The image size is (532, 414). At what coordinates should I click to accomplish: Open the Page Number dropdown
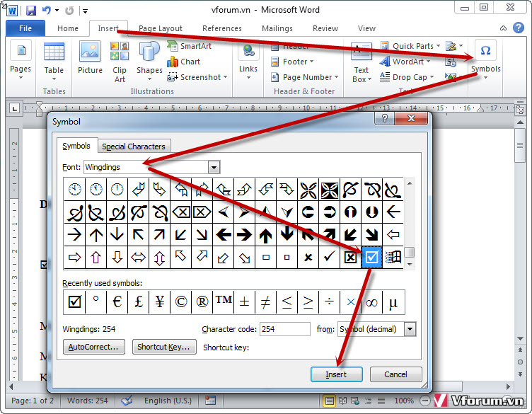coord(305,77)
